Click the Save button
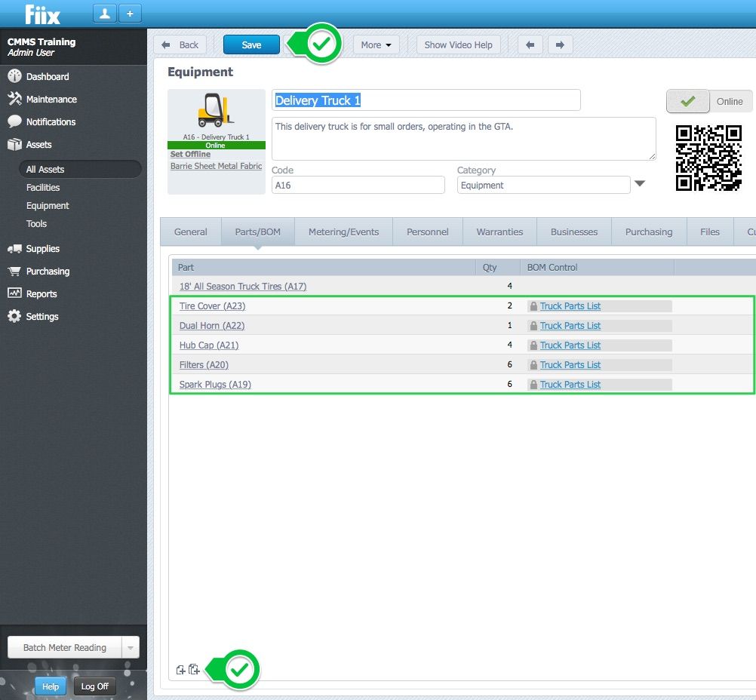 click(x=251, y=45)
